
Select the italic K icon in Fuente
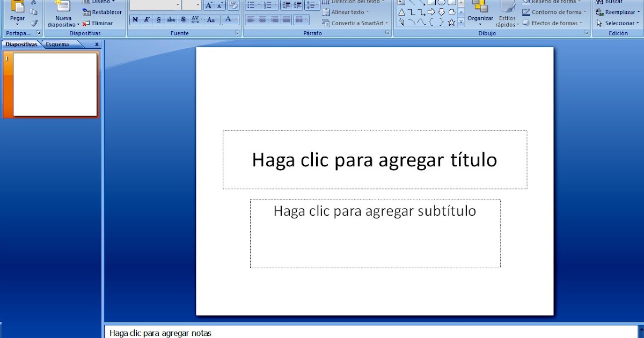coord(146,19)
